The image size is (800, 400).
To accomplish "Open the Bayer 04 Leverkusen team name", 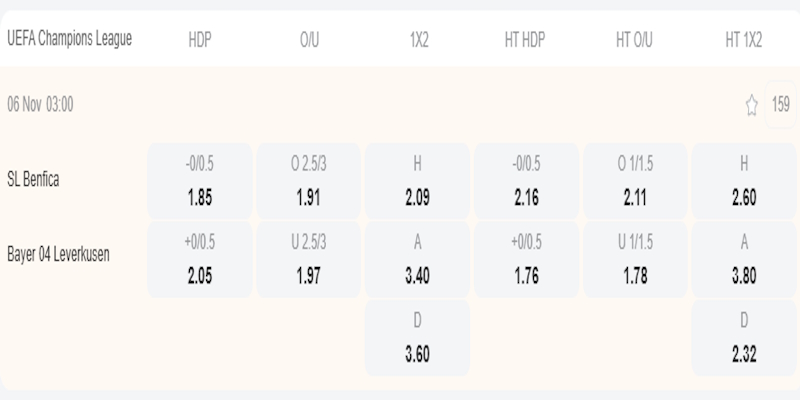I will coord(58,254).
